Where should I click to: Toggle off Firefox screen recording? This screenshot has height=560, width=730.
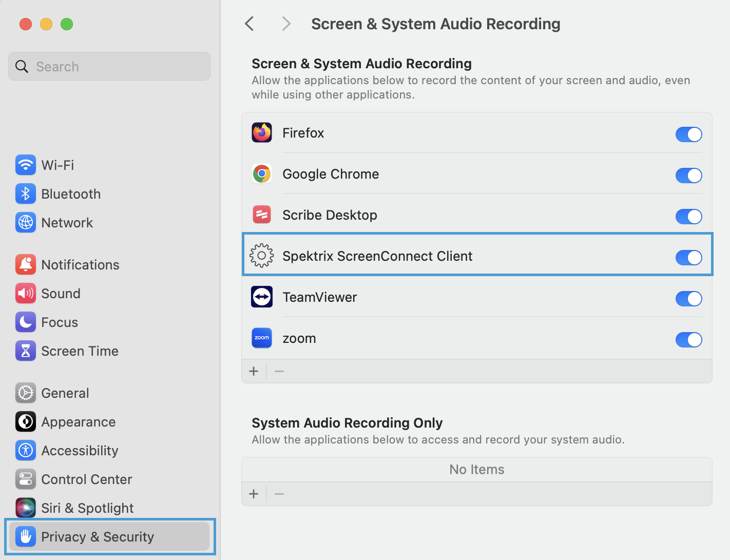point(689,134)
